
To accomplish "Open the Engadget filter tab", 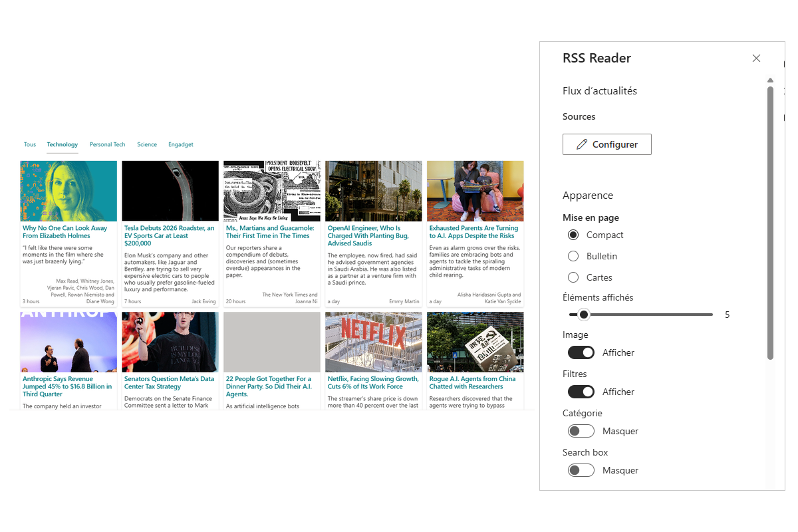I will (181, 144).
